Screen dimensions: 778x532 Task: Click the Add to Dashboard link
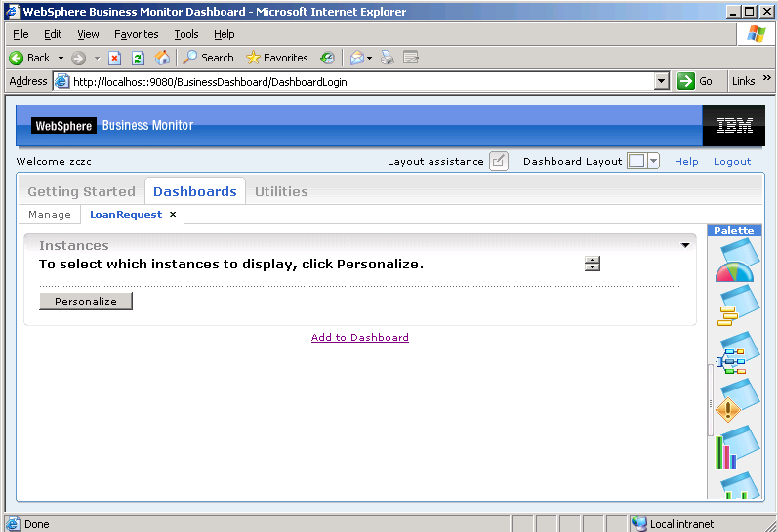360,338
